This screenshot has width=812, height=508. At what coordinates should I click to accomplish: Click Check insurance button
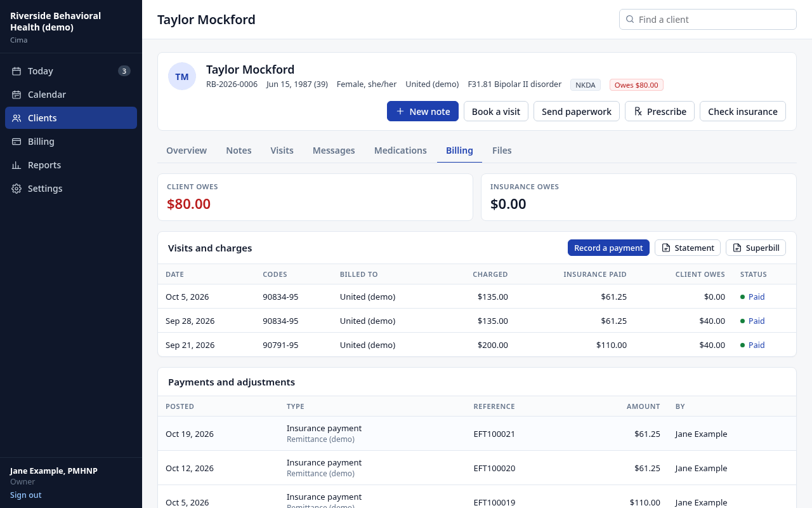(743, 111)
